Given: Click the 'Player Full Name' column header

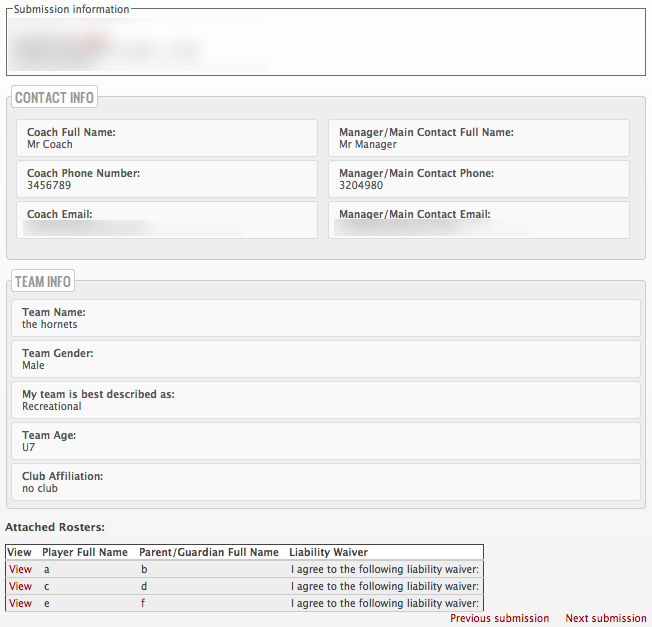Looking at the screenshot, I should [85, 552].
